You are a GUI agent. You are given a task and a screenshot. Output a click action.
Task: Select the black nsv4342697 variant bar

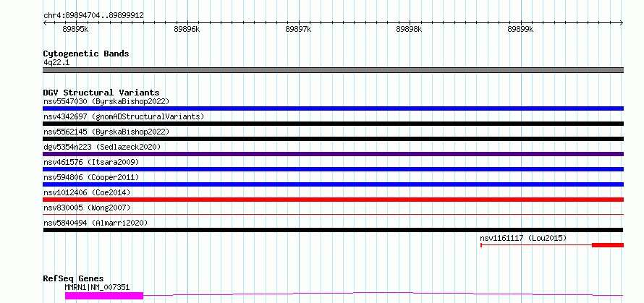[333, 124]
